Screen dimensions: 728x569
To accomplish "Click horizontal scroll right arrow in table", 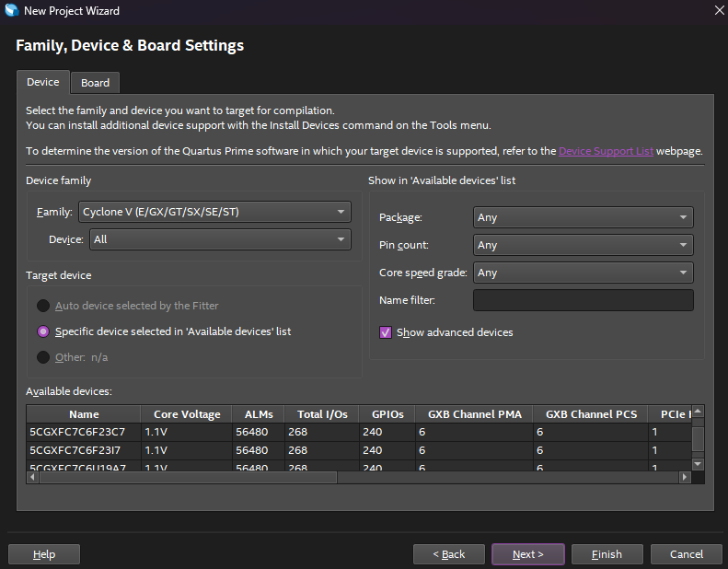I will [x=684, y=478].
